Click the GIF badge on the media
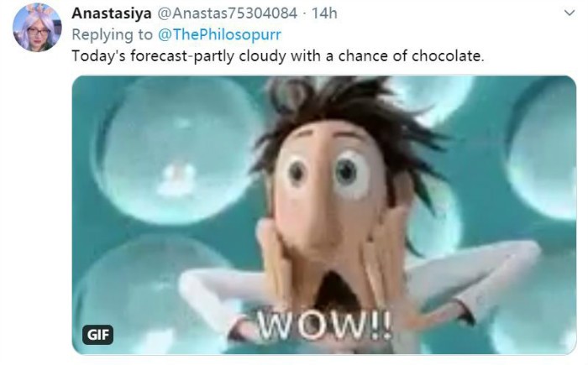This screenshot has width=588, height=365. click(98, 334)
